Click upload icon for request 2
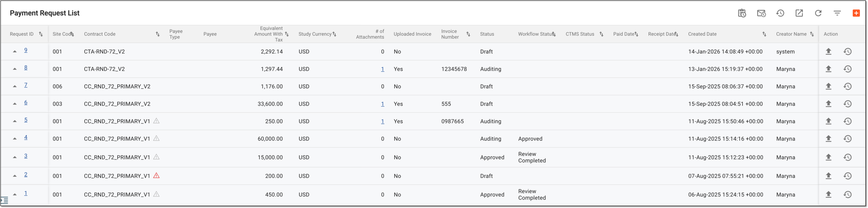Image resolution: width=868 pixels, height=208 pixels. [828, 176]
